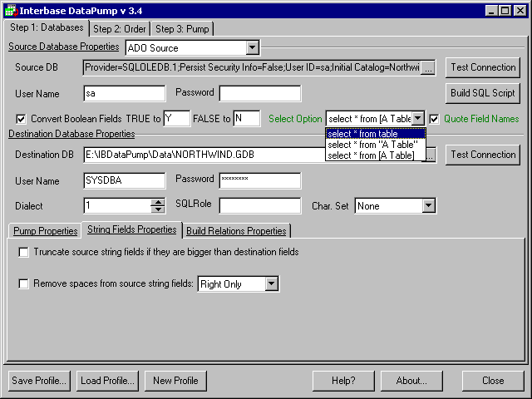Open the Step 2: Order tab
This screenshot has width=532, height=399.
120,29
